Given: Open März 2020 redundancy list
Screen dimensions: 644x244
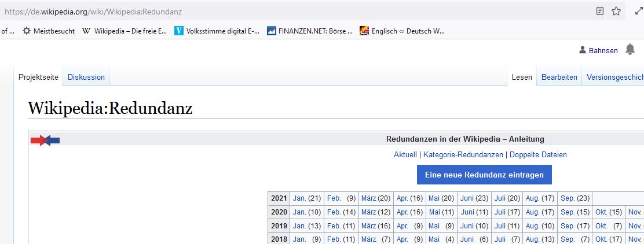Looking at the screenshot, I should coord(369,212).
